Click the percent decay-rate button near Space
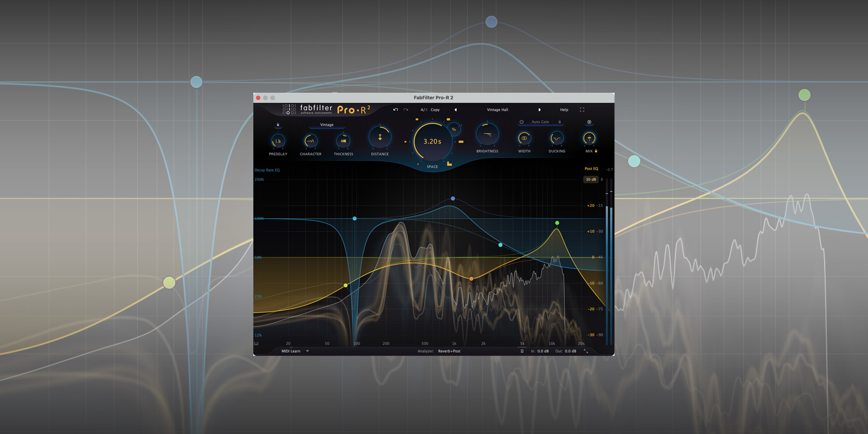 pos(454,129)
